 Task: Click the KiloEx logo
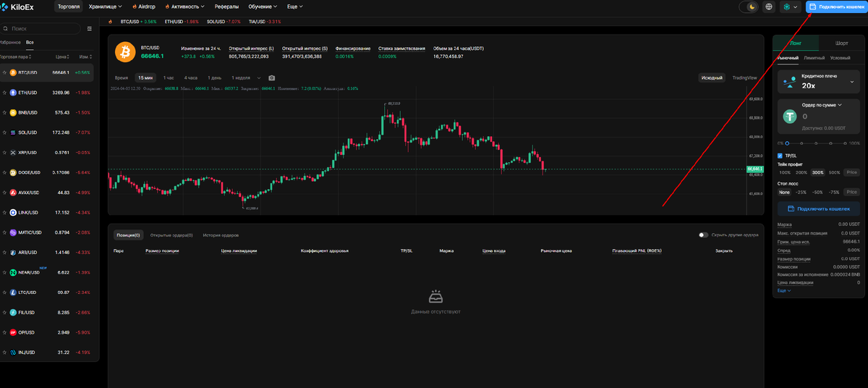pos(17,7)
